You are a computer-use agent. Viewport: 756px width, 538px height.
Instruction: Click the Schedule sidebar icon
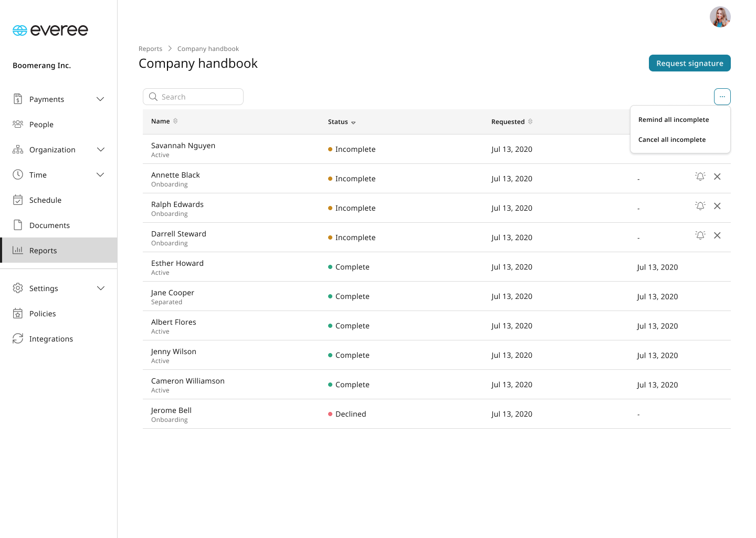tap(18, 200)
